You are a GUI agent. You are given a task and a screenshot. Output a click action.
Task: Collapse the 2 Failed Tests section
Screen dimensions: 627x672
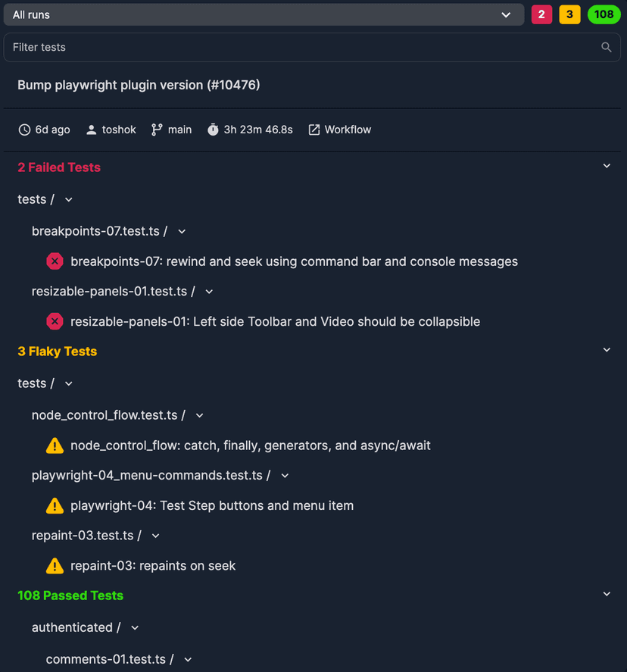(x=607, y=166)
